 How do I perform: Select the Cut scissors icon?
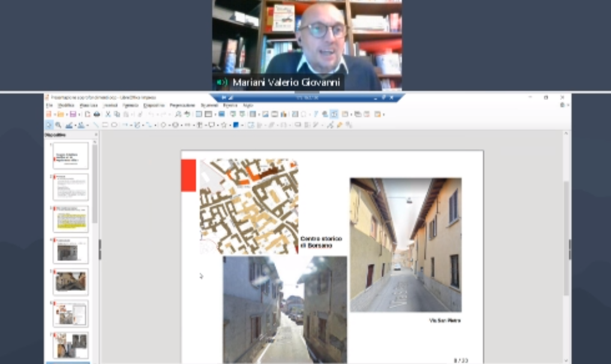click(x=108, y=114)
